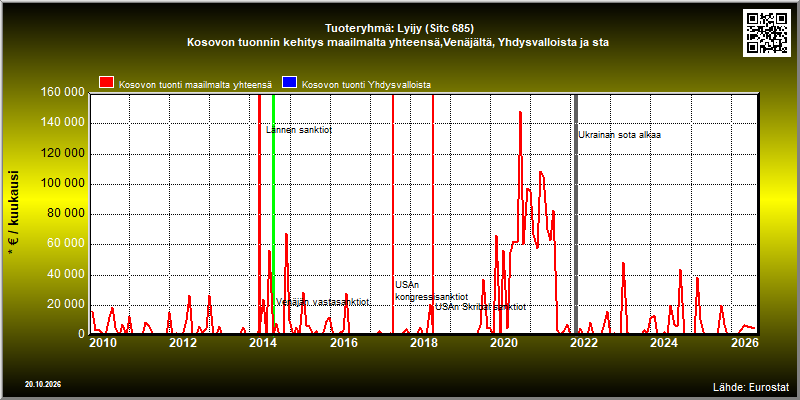This screenshot has width=800, height=400.
Task: Select legend label 'Kosovon tuonti maailmalta yhteensä'
Action: coord(195,85)
